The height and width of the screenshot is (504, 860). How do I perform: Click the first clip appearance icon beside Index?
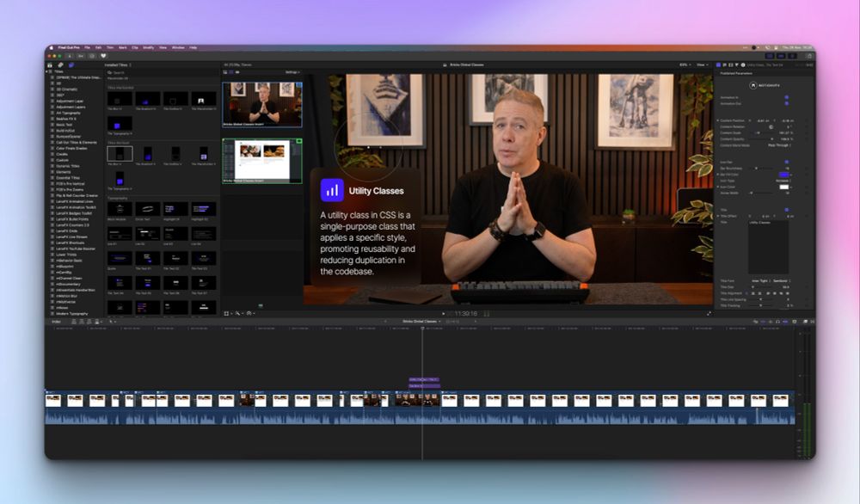coord(73,322)
